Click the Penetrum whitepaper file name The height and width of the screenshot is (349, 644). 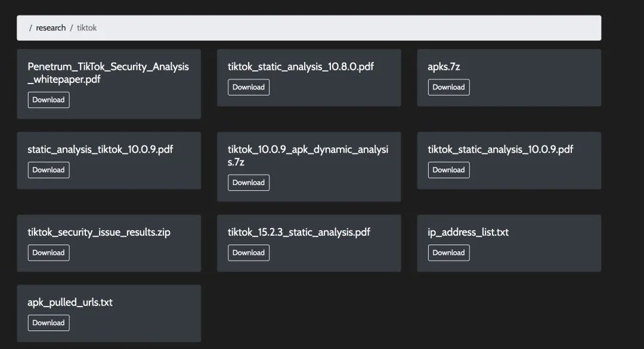tap(108, 73)
